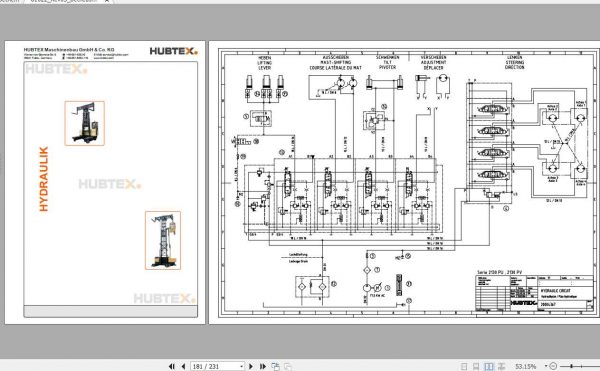Switch to single page view

pos(464,366)
